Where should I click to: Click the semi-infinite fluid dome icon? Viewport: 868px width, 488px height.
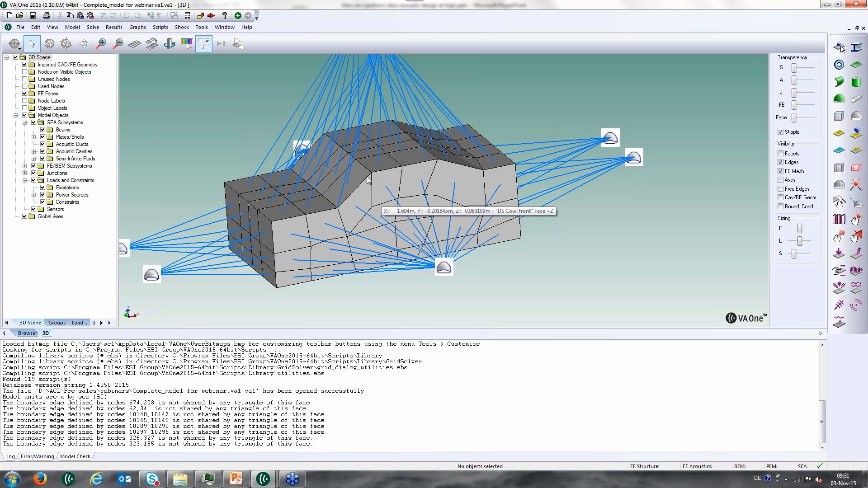coord(856,116)
